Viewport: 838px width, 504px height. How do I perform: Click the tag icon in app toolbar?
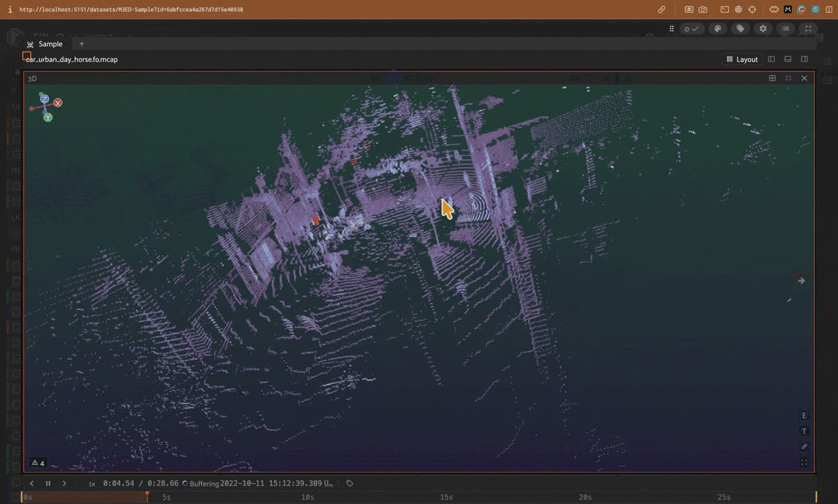(x=740, y=29)
